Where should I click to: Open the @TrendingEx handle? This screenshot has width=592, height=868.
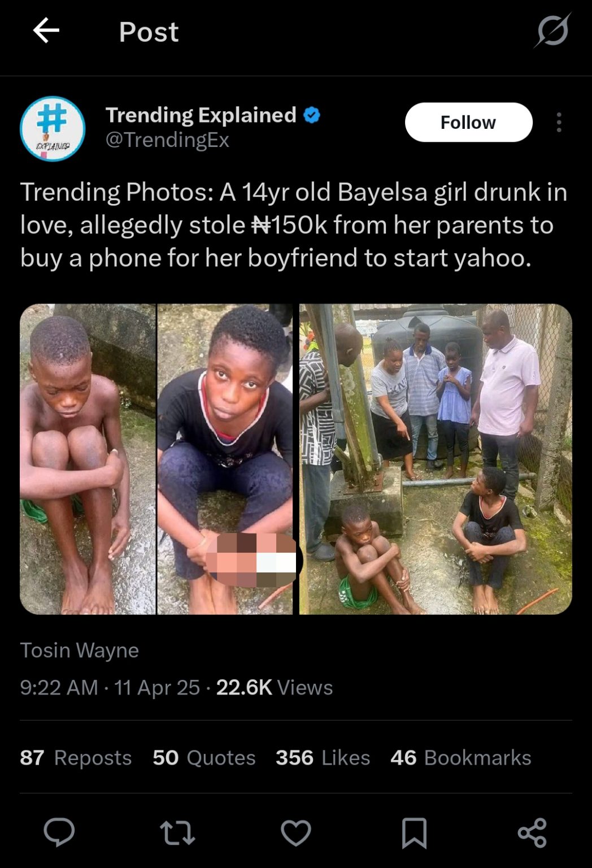167,140
